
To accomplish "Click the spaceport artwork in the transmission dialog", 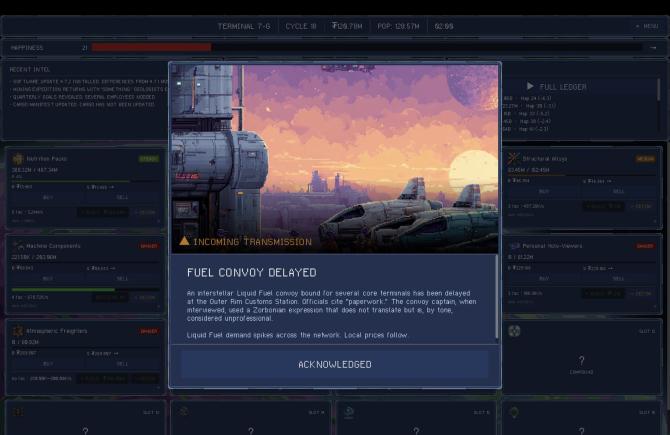I will click(335, 159).
